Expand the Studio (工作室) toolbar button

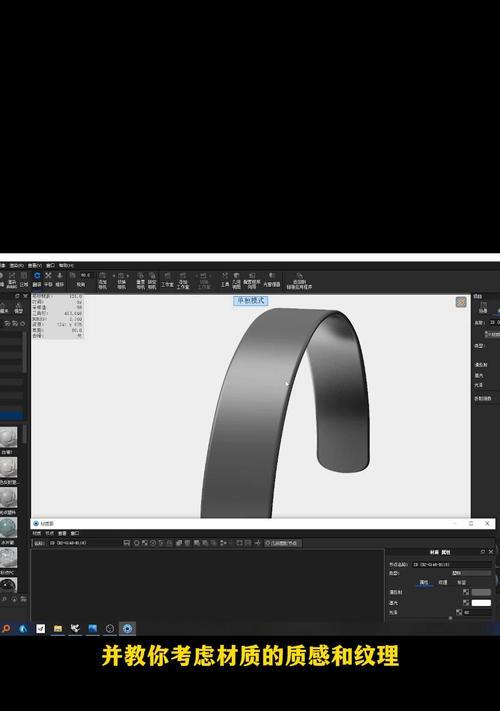(x=167, y=279)
